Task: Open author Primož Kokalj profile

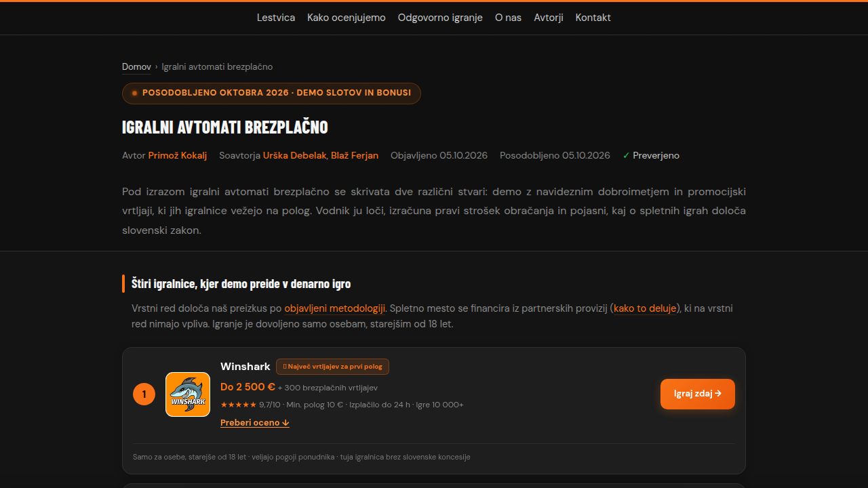Action: pos(178,155)
